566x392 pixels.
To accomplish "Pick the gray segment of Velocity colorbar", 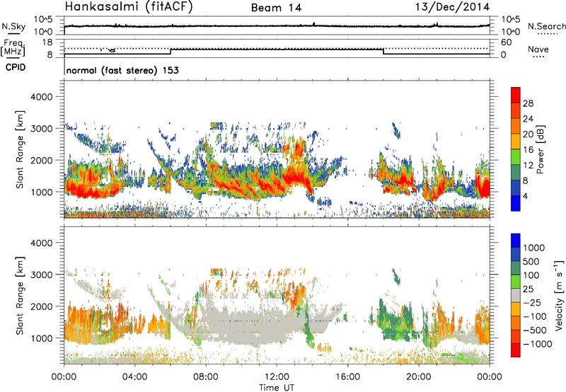I will coord(516,295).
